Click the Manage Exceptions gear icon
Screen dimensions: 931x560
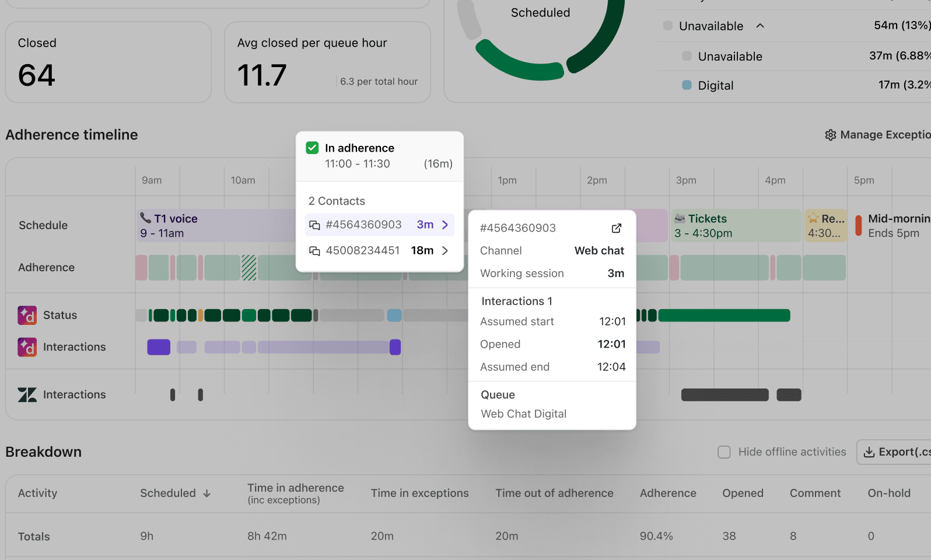click(831, 135)
